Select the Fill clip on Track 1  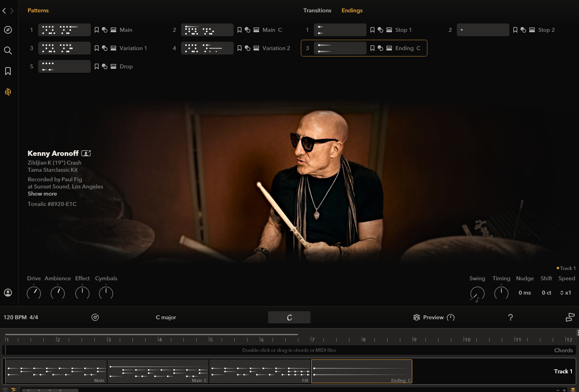(260, 371)
